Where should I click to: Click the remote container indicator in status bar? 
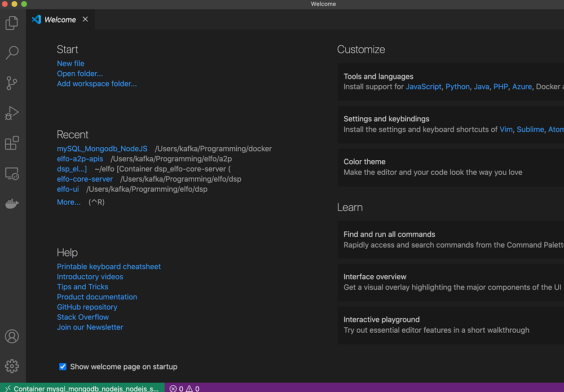82,388
